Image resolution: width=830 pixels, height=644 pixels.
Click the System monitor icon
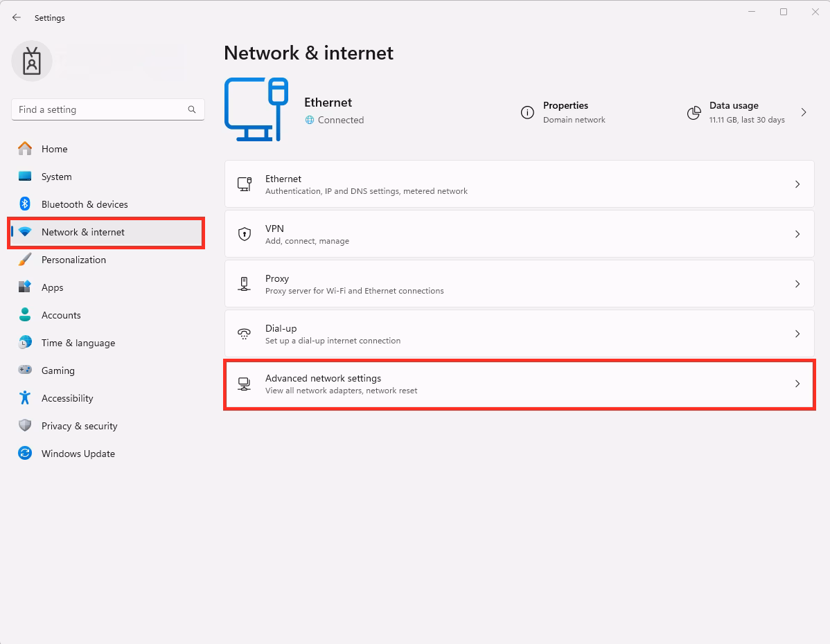(25, 176)
